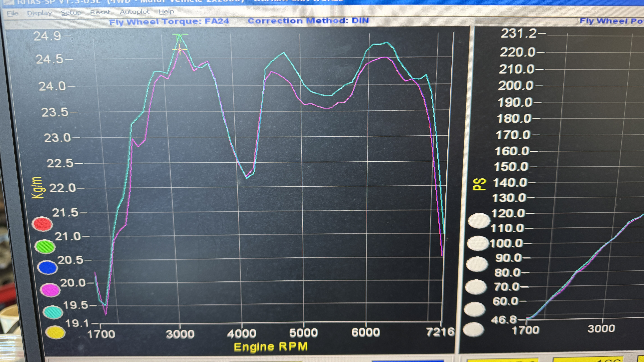This screenshot has height=362, width=644.
Task: Click white circle beside 46.8 on power graph
Action: (x=473, y=330)
